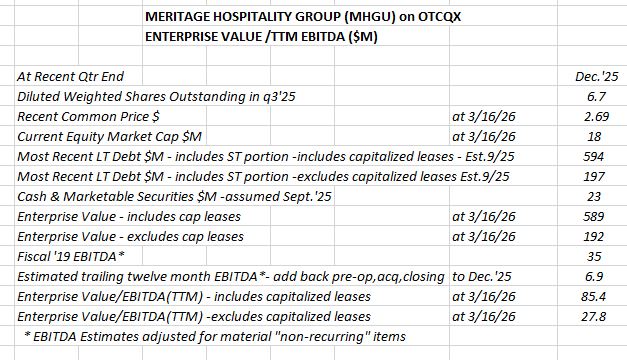Select the MERITAGE HOSPITALITY GROUP title cell
Image resolution: width=627 pixels, height=360 pixels.
click(x=303, y=16)
